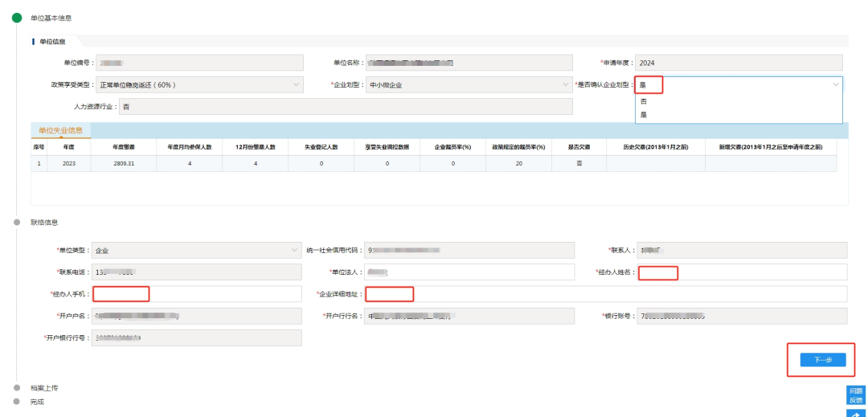Click the 联络信息 step indicator dot
This screenshot has height=417, width=868.
[x=16, y=222]
